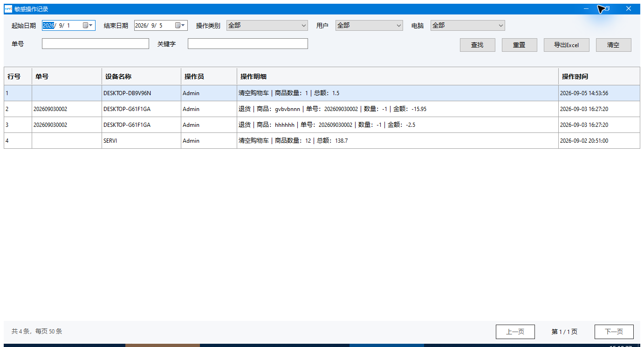Click the 设备名称 column header
Viewport: 644px width, 347px height.
click(x=142, y=76)
